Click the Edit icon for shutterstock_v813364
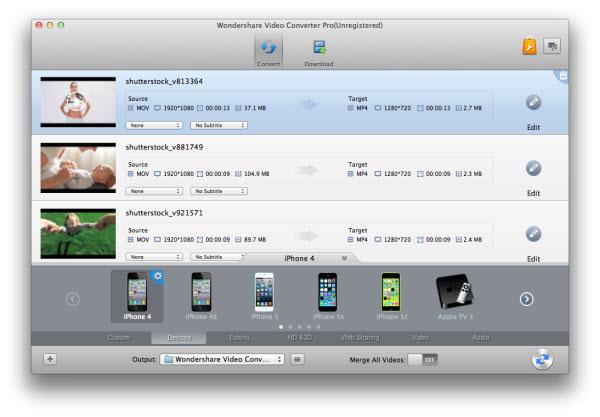The width and height of the screenshot is (600, 417). coord(533,102)
